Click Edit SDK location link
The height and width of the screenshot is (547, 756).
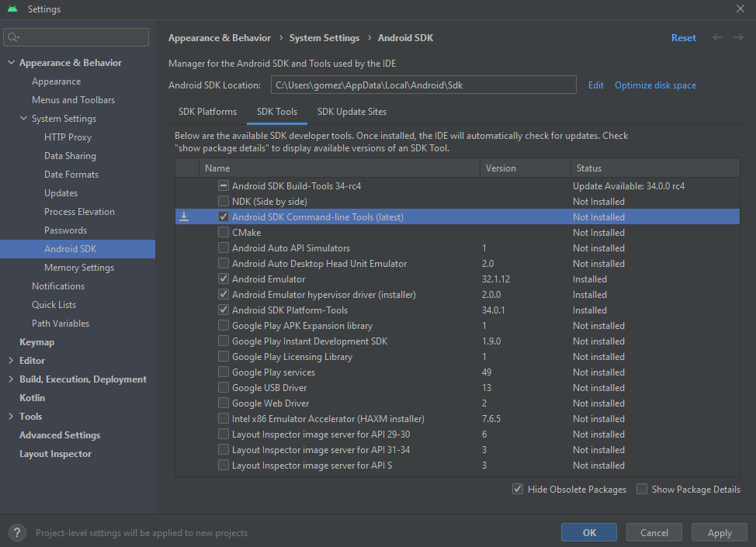(x=595, y=85)
